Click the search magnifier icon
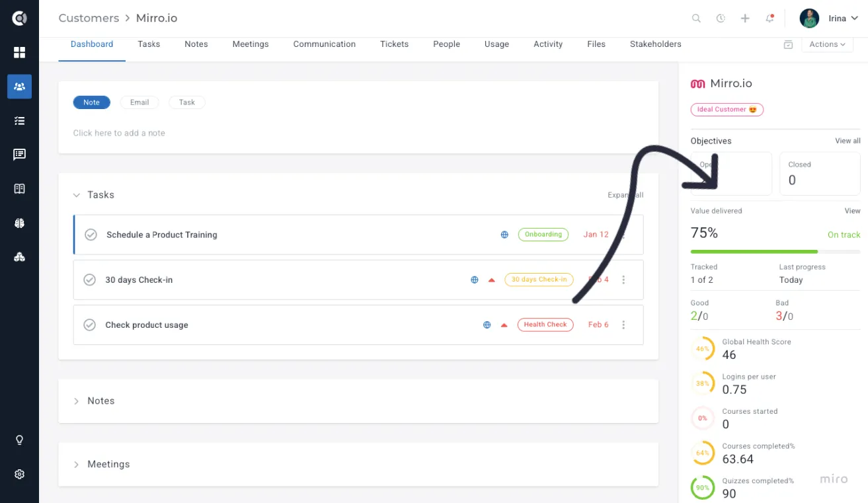The image size is (868, 503). (696, 19)
